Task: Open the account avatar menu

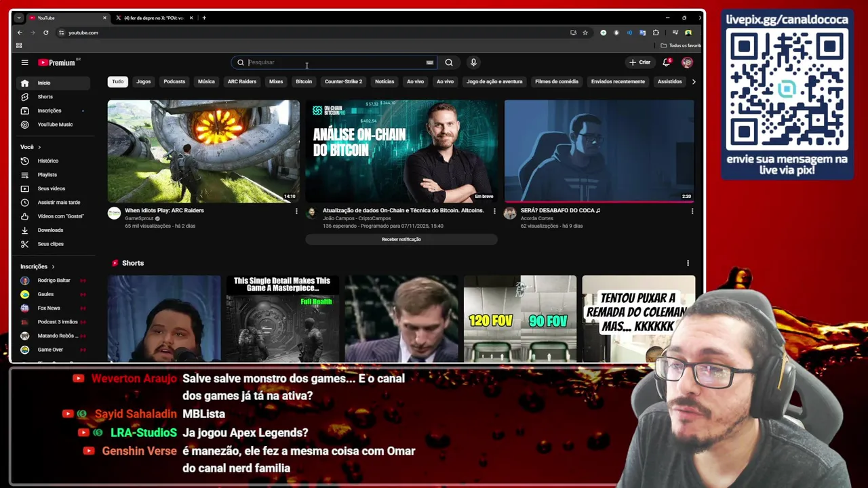Action: coord(687,62)
